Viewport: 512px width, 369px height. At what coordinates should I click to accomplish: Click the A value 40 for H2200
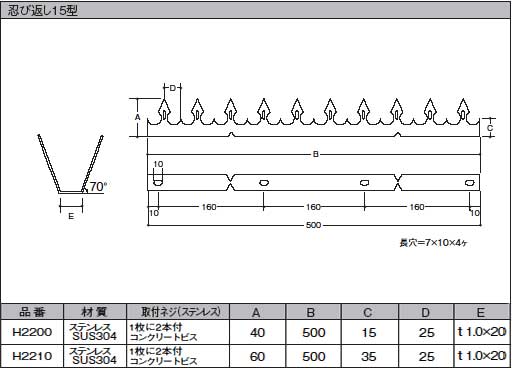pos(257,332)
